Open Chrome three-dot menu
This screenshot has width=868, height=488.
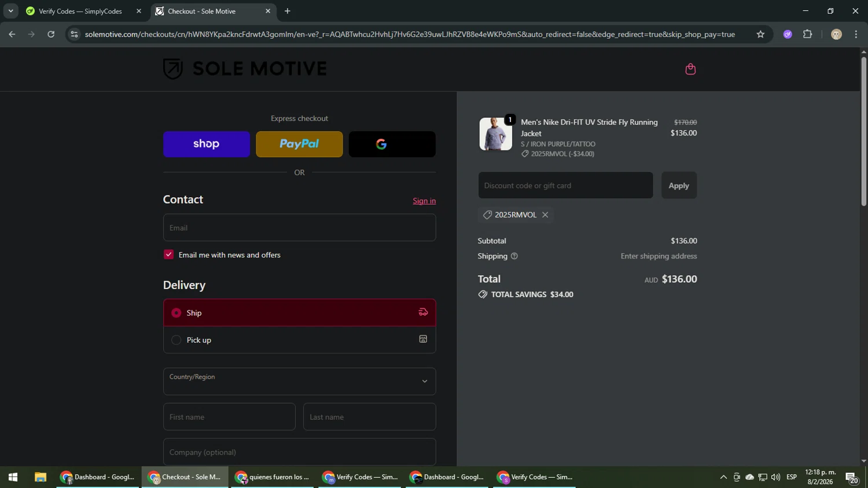point(856,34)
